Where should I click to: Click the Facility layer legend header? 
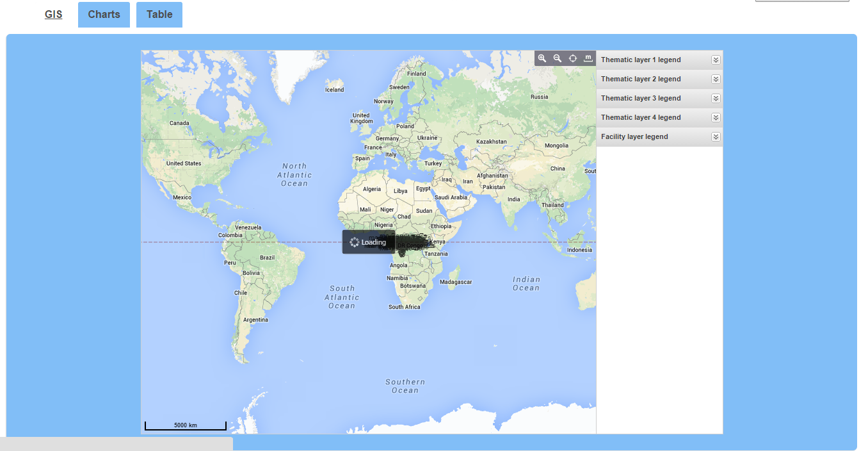point(634,136)
